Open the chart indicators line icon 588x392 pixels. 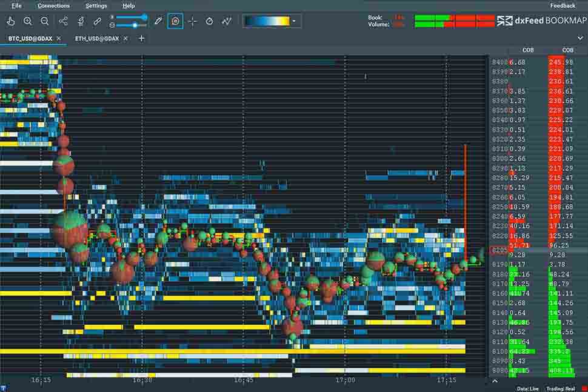tap(227, 21)
